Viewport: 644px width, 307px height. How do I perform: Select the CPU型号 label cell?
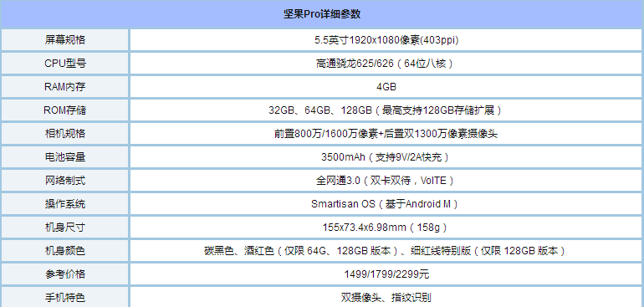pos(65,64)
